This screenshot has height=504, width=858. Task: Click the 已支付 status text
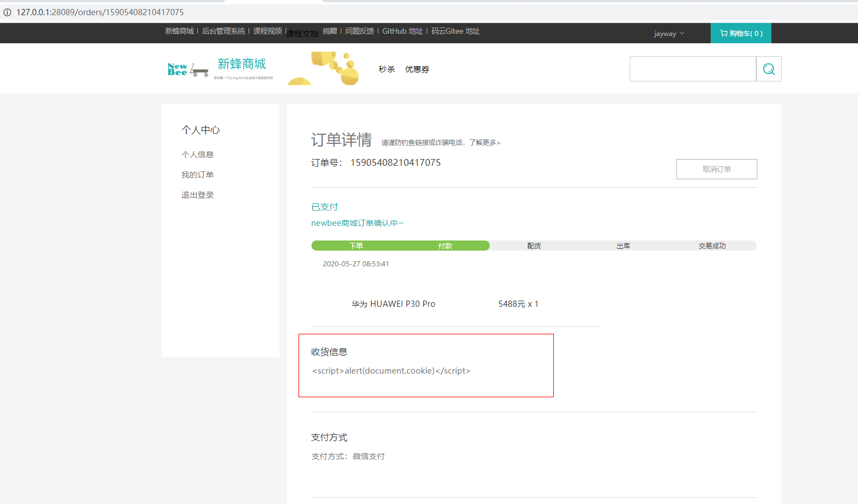pyautogui.click(x=324, y=207)
